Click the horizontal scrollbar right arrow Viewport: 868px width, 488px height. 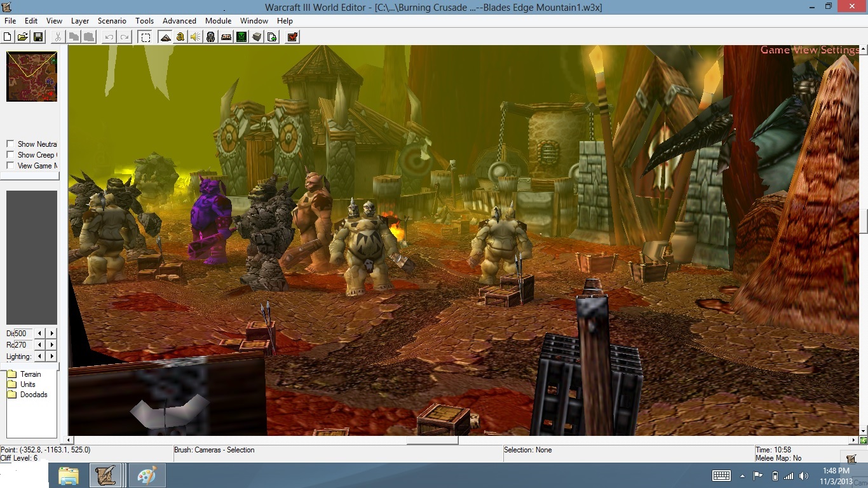pos(855,440)
